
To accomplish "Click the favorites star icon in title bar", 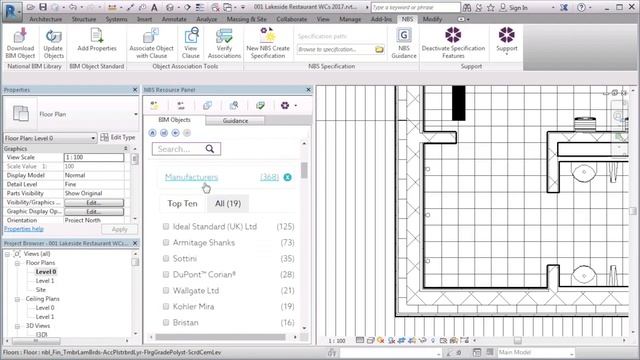I will coord(491,7).
